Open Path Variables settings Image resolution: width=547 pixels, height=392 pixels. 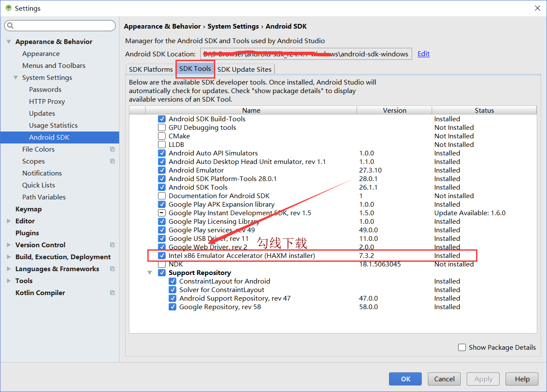click(44, 197)
